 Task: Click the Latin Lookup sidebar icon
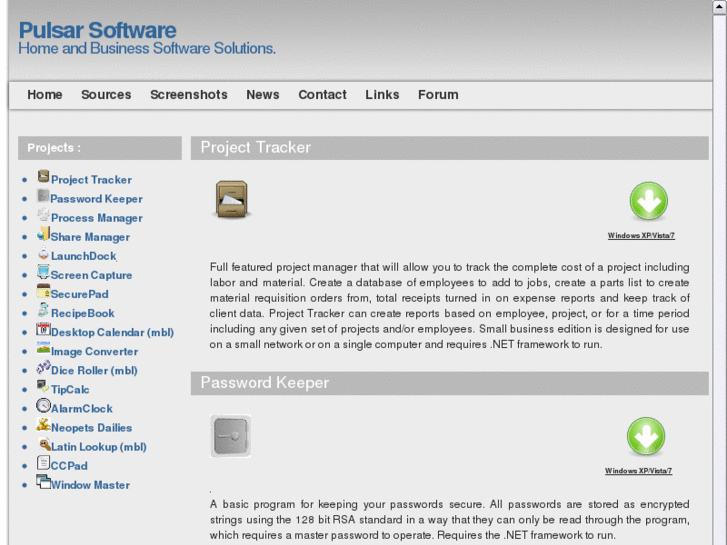pyautogui.click(x=44, y=443)
